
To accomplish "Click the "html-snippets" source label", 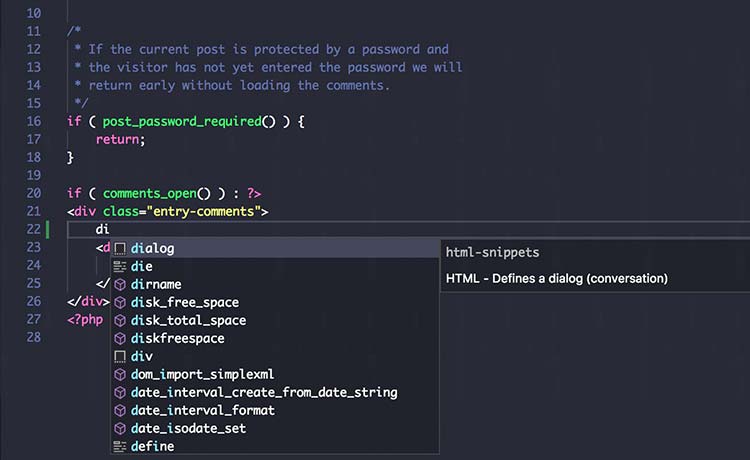I will pos(492,253).
